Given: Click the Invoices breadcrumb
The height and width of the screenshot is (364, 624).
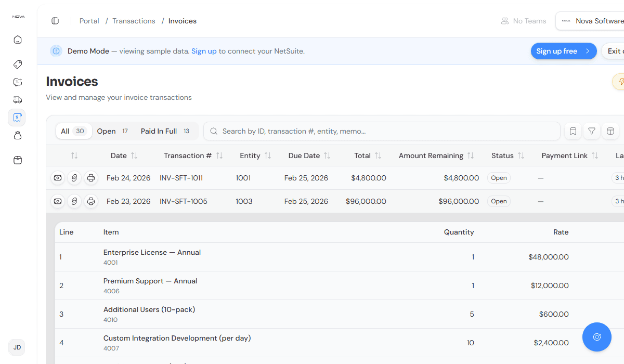Looking at the screenshot, I should click(x=183, y=21).
